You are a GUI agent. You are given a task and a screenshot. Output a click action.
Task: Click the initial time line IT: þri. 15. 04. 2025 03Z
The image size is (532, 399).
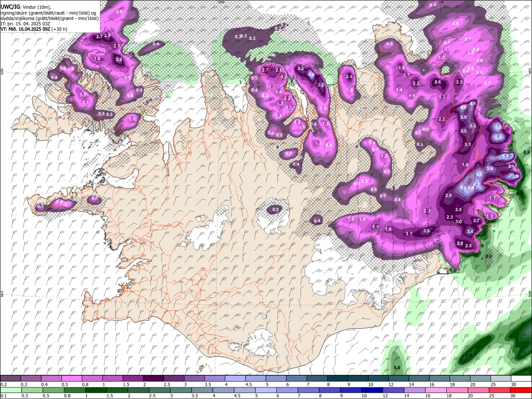coord(25,23)
